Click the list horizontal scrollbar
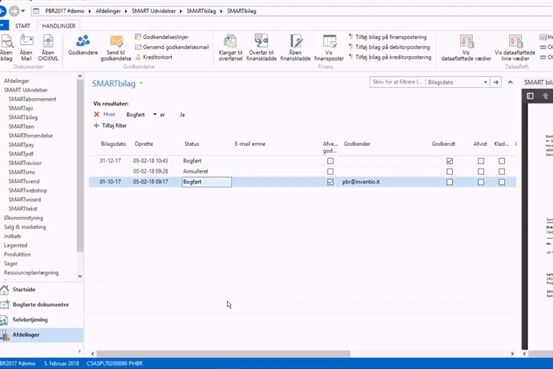 223,353
